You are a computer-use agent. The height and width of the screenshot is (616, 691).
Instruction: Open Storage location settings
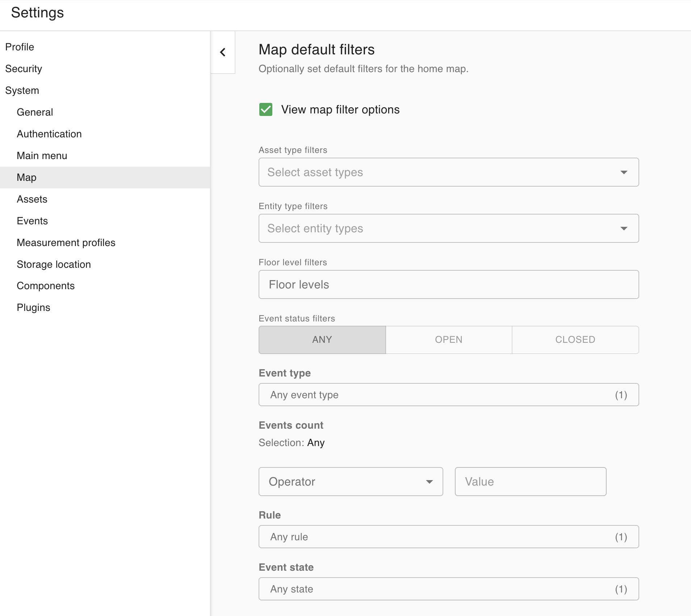pyautogui.click(x=54, y=265)
